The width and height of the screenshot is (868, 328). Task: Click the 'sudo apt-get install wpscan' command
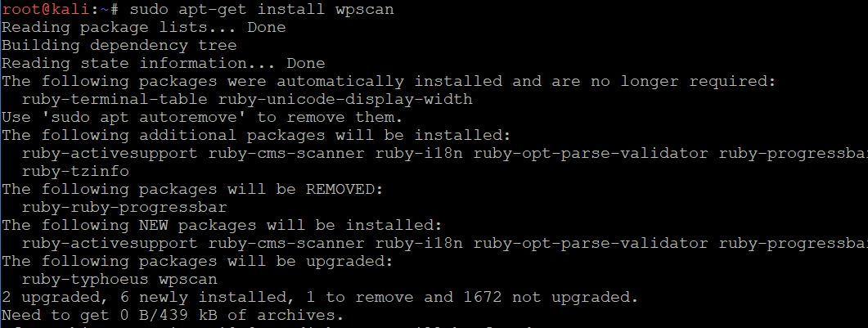pyautogui.click(x=262, y=10)
